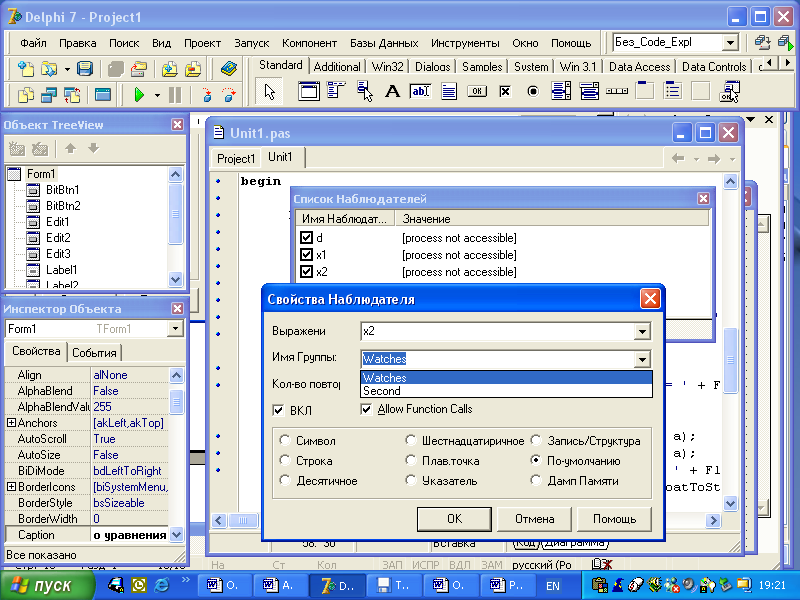Select the ActionList component icon
This screenshot has height=600, width=800.
(x=729, y=92)
